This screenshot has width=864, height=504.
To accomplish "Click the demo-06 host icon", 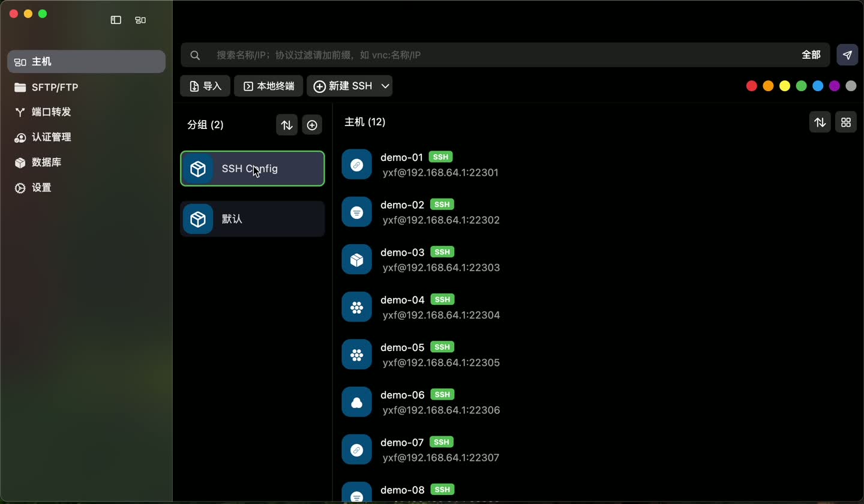I will [x=357, y=402].
